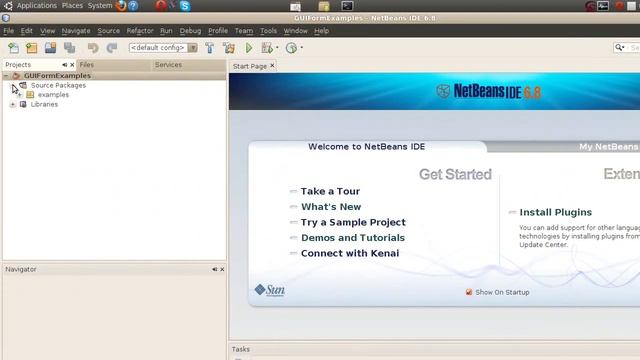
Task: Click the What's New link
Action: point(331,207)
